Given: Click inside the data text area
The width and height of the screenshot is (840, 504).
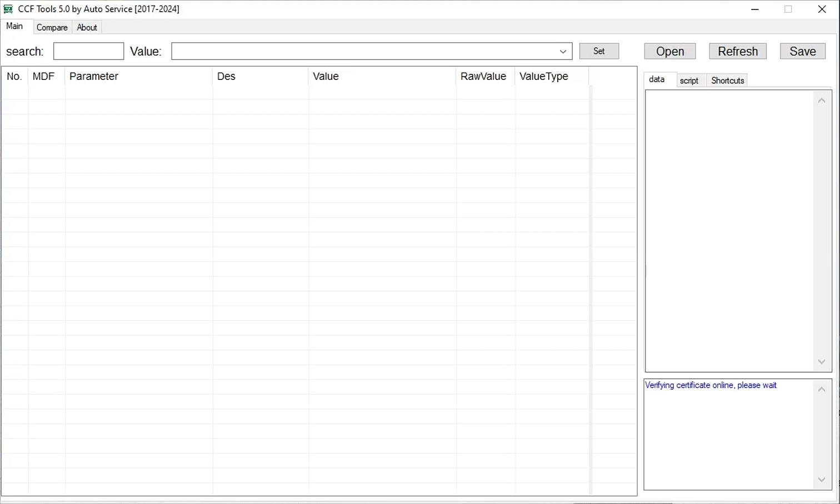Looking at the screenshot, I should (729, 231).
